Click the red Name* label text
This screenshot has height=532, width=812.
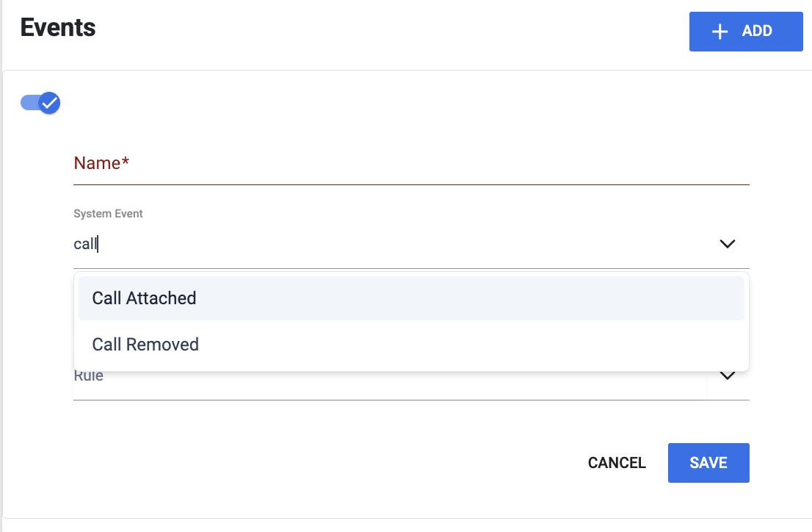[101, 163]
